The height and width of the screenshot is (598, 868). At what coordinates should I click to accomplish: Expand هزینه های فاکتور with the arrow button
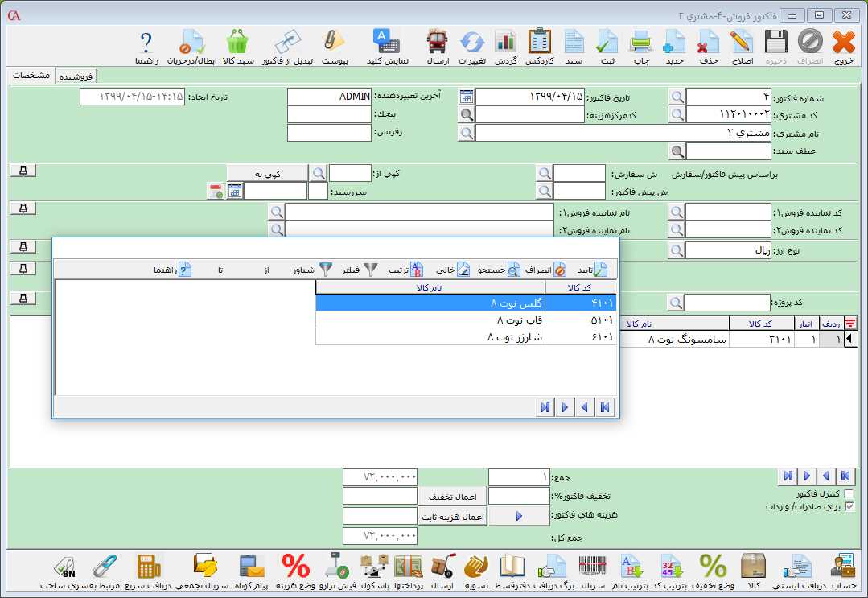pos(519,516)
